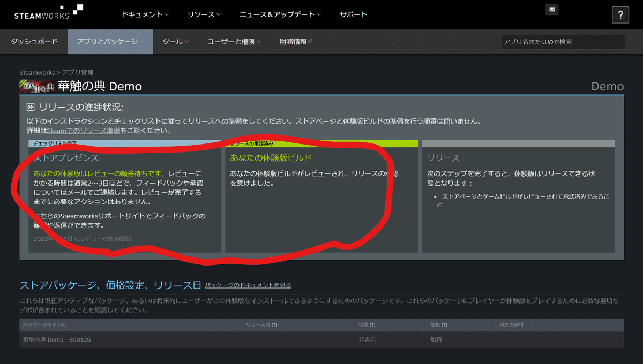Open the Steamでのリリース準備 link
This screenshot has height=364, width=643.
click(83, 131)
